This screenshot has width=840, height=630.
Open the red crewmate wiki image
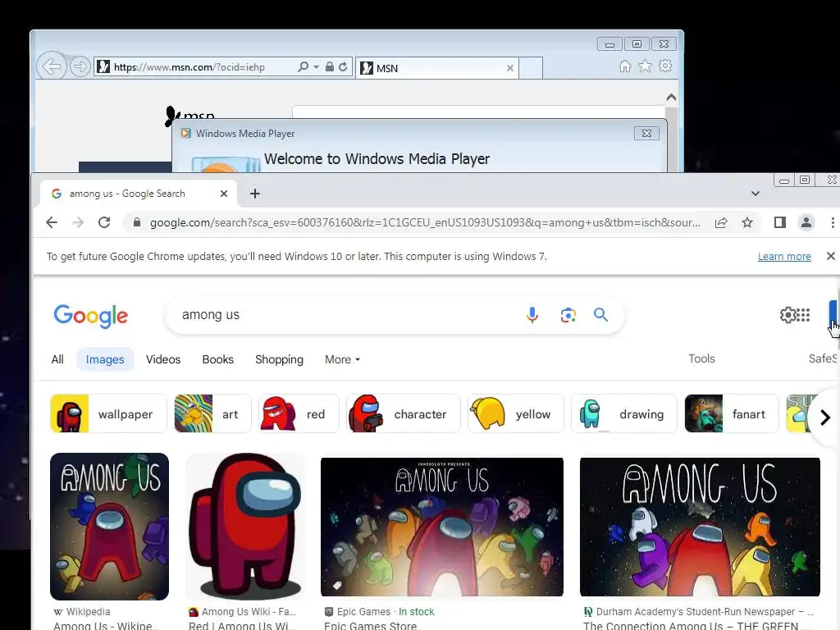(x=245, y=527)
